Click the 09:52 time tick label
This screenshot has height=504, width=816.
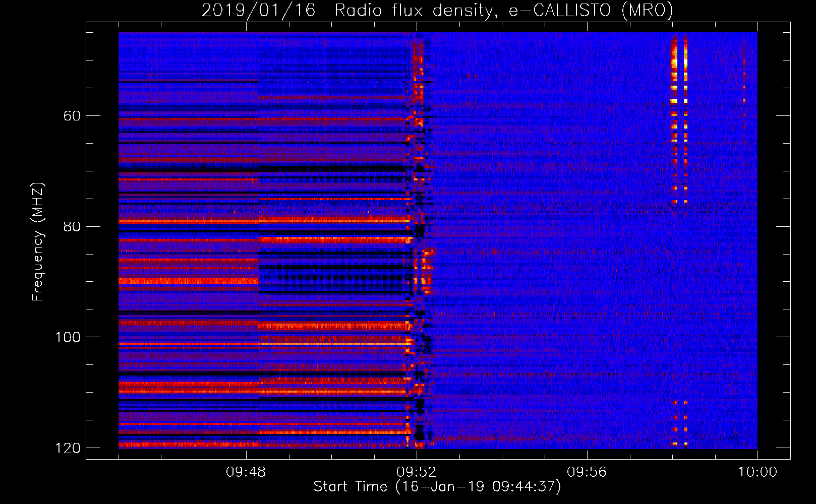417,472
